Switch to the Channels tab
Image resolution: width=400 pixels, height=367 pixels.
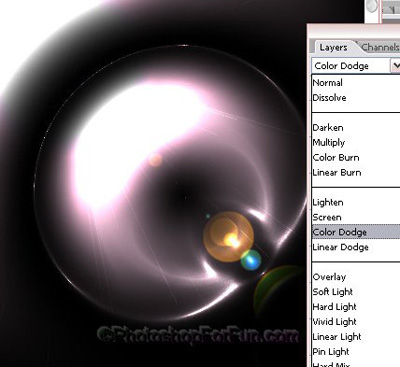(x=380, y=47)
